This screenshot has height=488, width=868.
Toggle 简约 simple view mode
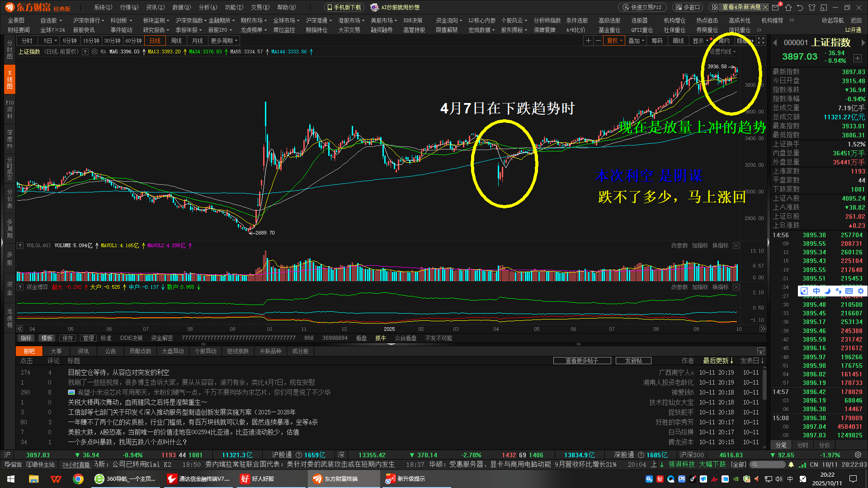[724, 41]
